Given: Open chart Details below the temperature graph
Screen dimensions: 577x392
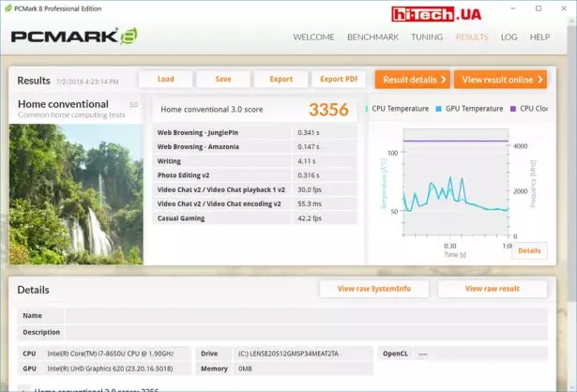Looking at the screenshot, I should 528,250.
